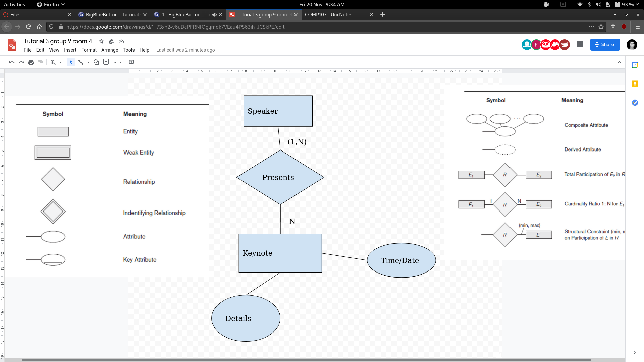Open the Format menu
The width and height of the screenshot is (644, 362).
(89, 50)
